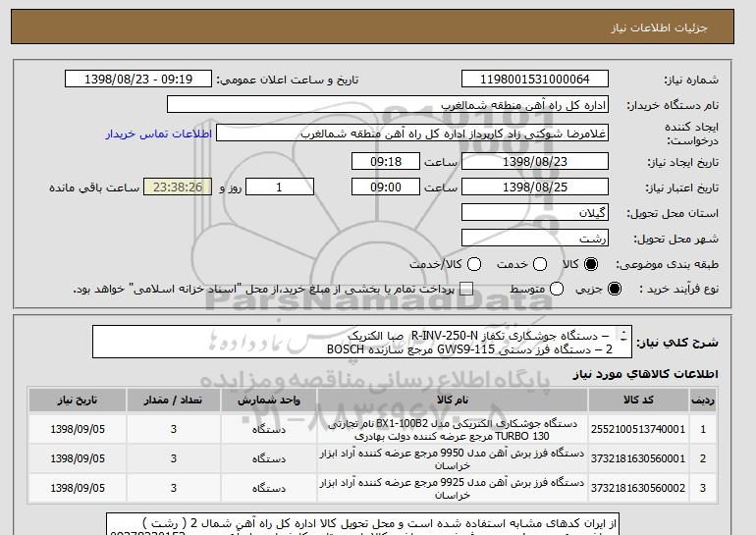Click the جزئیات اطلاعات نیاز header title
This screenshot has width=756, height=535.
[x=659, y=27]
